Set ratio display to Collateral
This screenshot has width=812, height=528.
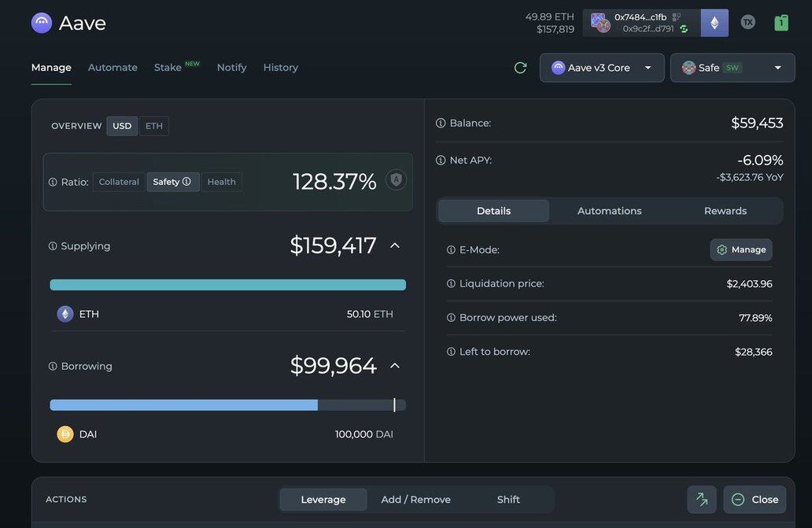119,182
